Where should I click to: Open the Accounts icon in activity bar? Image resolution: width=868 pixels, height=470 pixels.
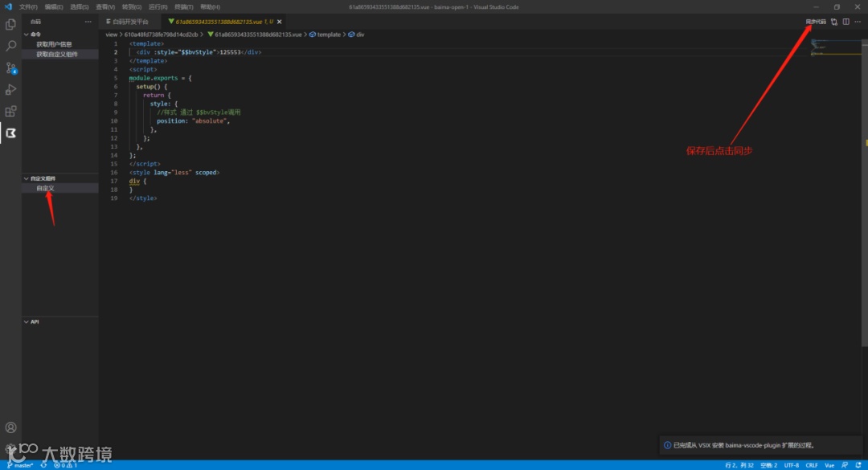[x=10, y=427]
